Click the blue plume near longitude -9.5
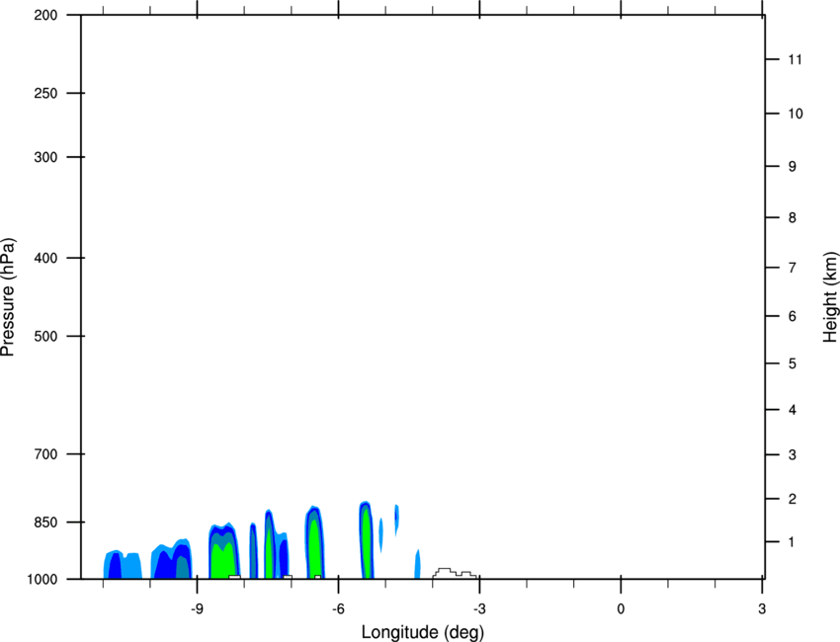This screenshot has height=642, width=840. click(171, 560)
